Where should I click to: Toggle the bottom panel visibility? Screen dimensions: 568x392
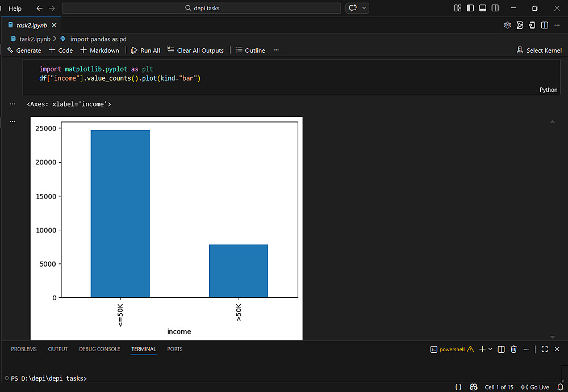(x=483, y=9)
